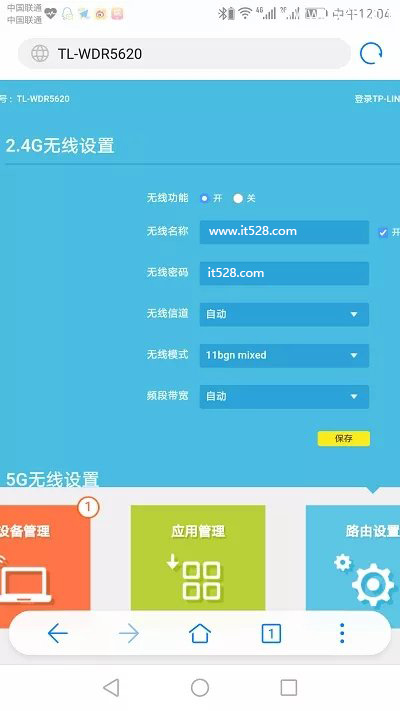Tap the 2.4G无线设置 heading
Viewport: 400px width, 711px height.
tap(60, 146)
